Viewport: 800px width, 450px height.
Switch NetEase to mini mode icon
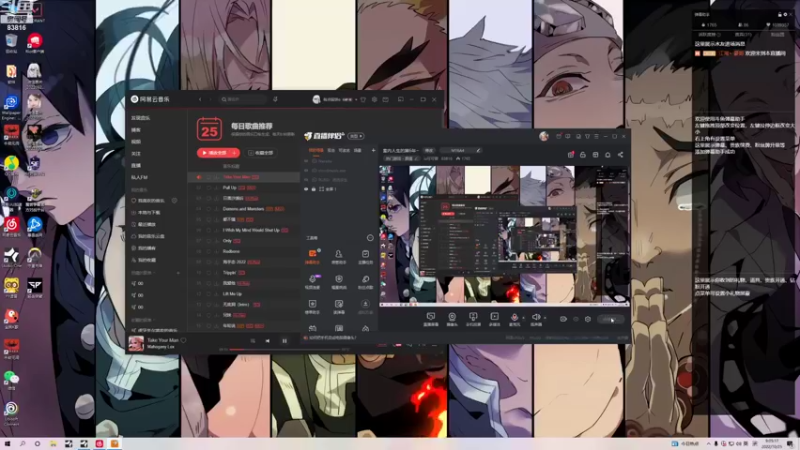(x=401, y=99)
